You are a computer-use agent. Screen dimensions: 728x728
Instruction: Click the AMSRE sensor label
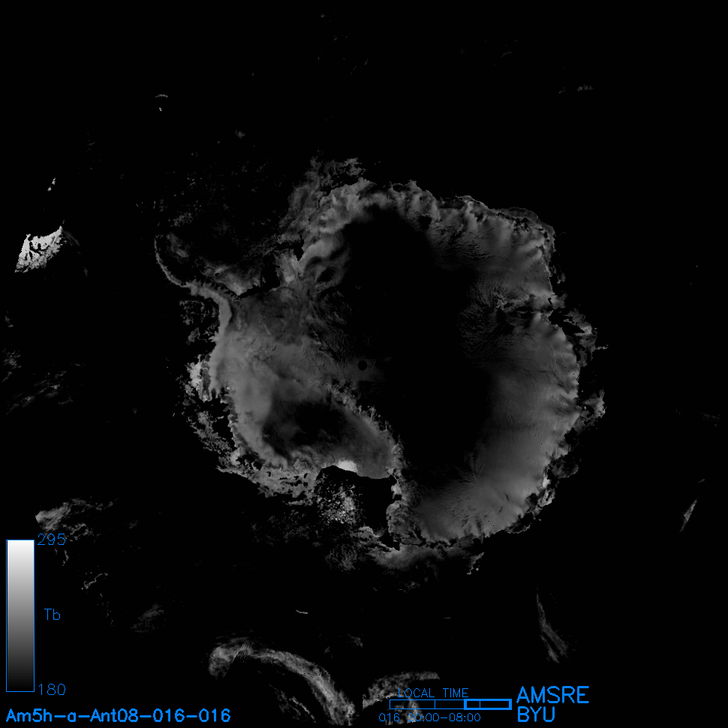552,695
